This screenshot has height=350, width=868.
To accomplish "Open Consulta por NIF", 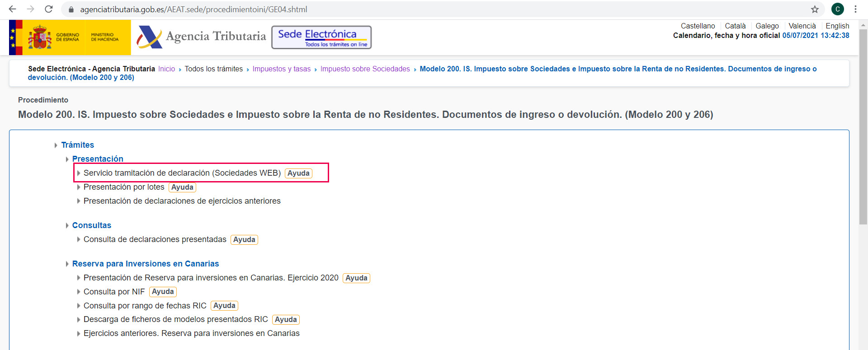I will [114, 292].
